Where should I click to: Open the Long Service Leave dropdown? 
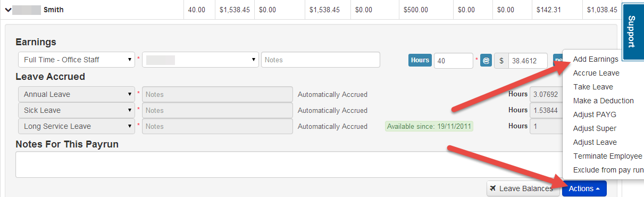76,126
